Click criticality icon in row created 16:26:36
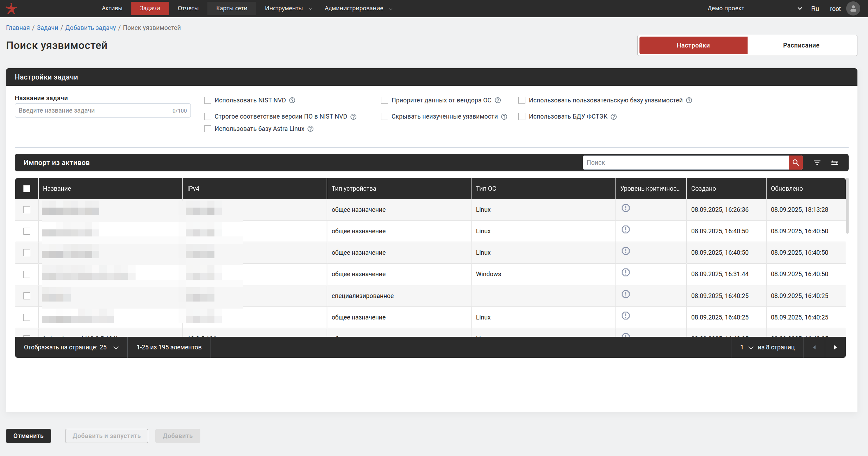This screenshot has height=456, width=868. click(626, 208)
